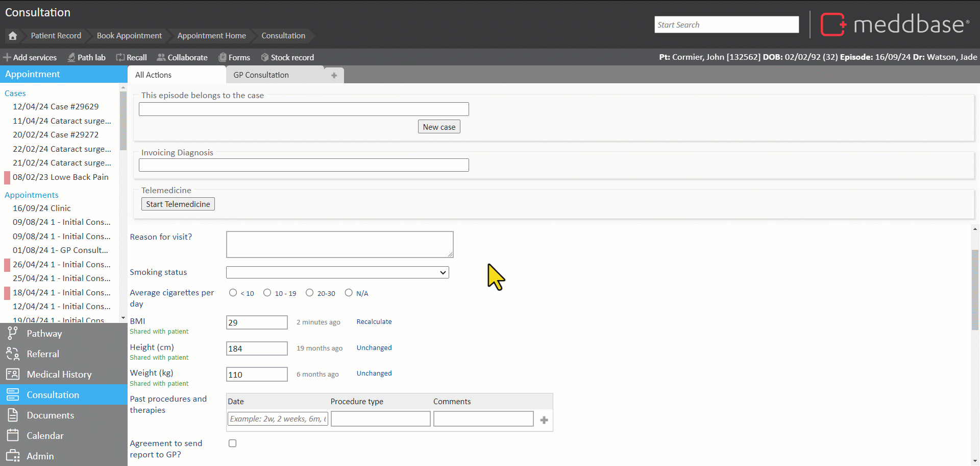Click the Recall toolbar icon
Image resolution: width=980 pixels, height=466 pixels.
point(120,57)
